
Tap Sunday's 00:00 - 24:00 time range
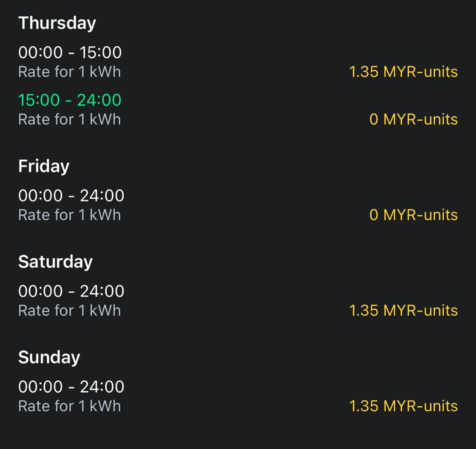pyautogui.click(x=71, y=387)
